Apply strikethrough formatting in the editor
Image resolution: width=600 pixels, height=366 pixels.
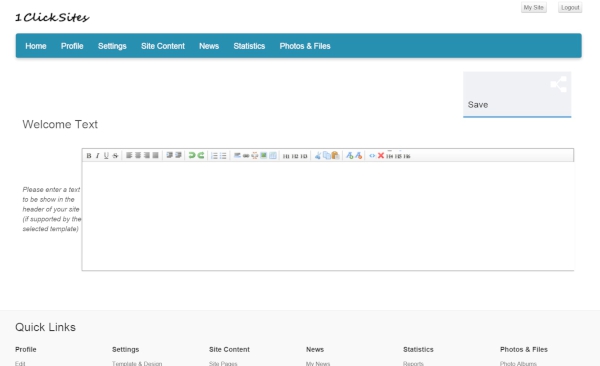pyautogui.click(x=115, y=155)
